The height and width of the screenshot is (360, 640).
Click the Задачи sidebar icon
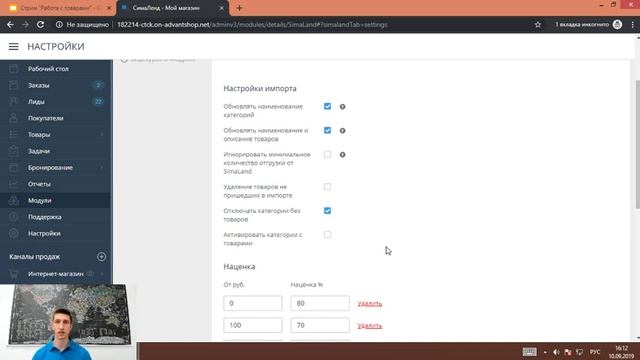pos(13,151)
